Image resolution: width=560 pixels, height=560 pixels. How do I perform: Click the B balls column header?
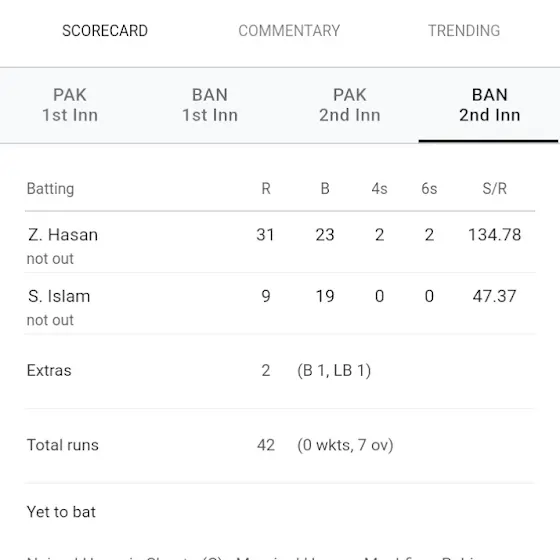click(325, 189)
